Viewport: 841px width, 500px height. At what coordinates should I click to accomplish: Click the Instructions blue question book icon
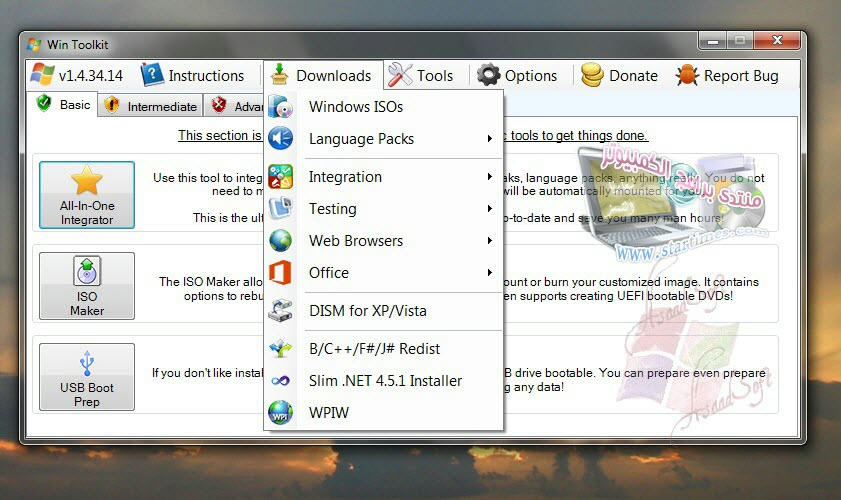click(152, 75)
